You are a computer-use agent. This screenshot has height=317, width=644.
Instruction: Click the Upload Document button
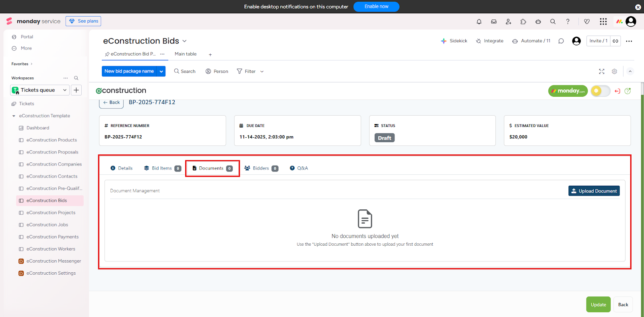[x=594, y=191]
